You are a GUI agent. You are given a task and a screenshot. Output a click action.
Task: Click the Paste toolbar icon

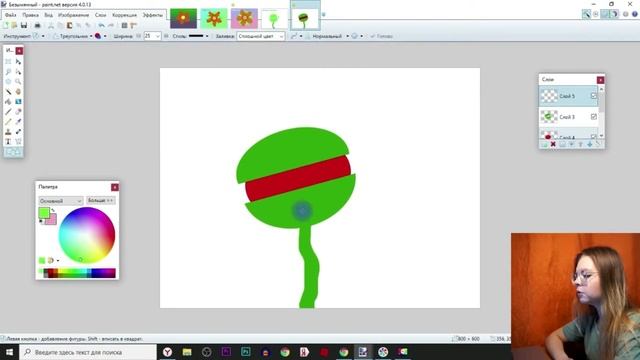click(69, 25)
